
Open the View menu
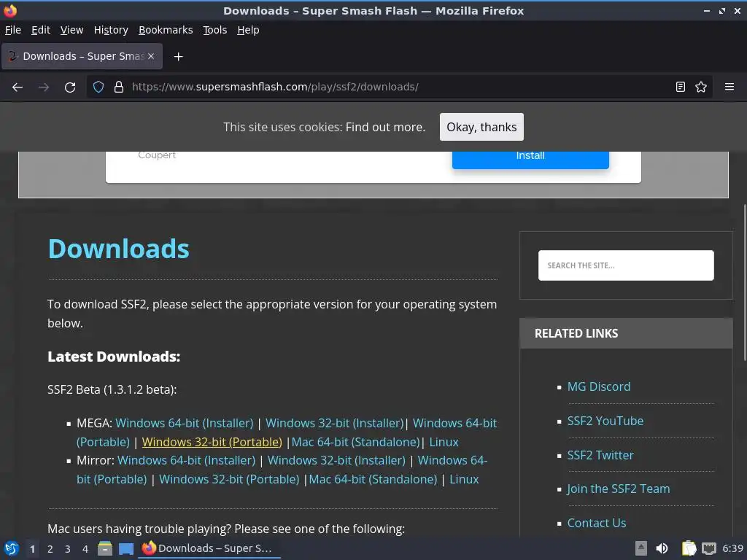pyautogui.click(x=72, y=30)
